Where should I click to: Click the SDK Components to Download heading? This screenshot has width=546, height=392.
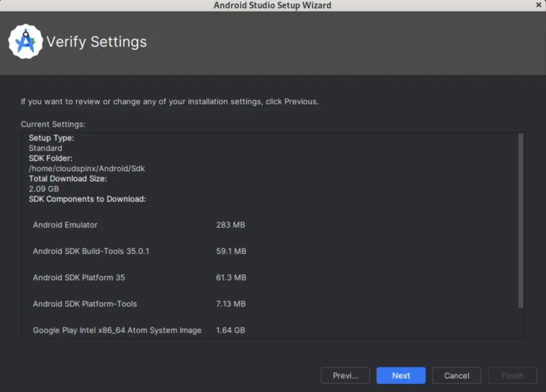point(87,199)
